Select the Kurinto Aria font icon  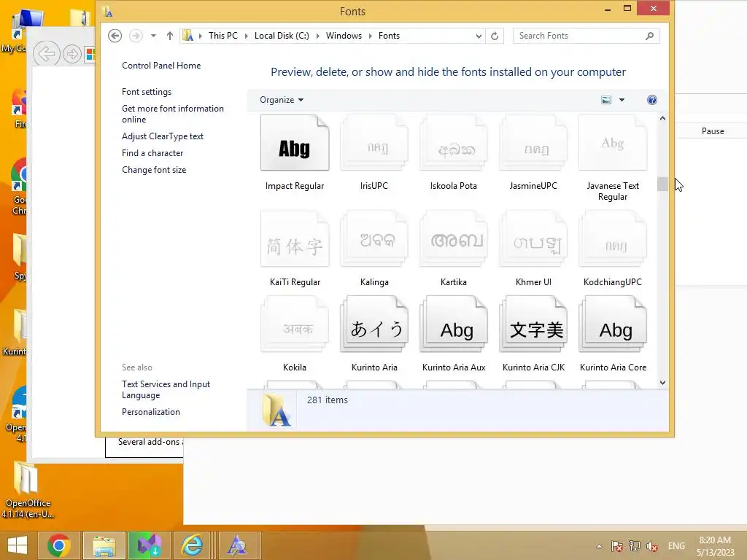point(374,324)
